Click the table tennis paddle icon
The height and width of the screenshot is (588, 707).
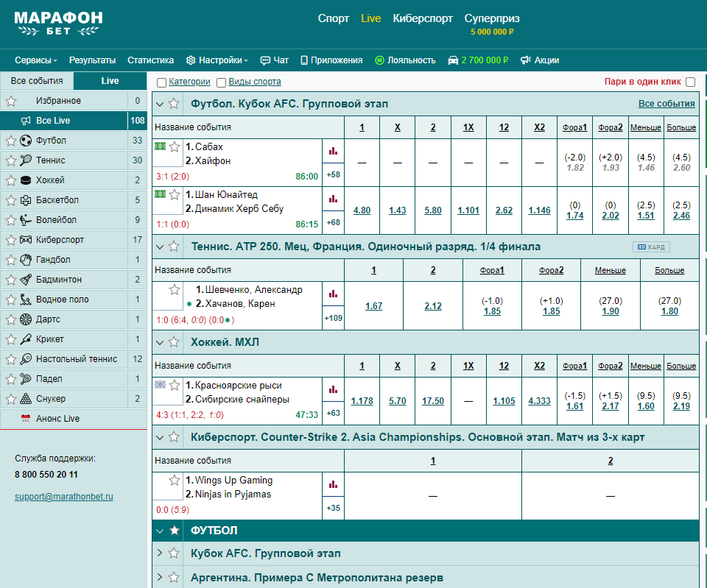(26, 358)
